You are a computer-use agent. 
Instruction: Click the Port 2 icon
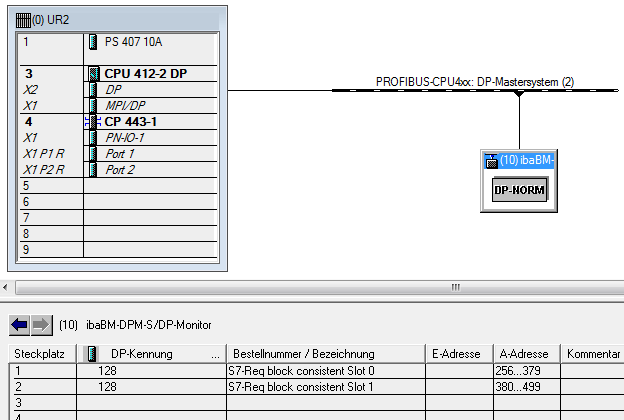click(93, 170)
